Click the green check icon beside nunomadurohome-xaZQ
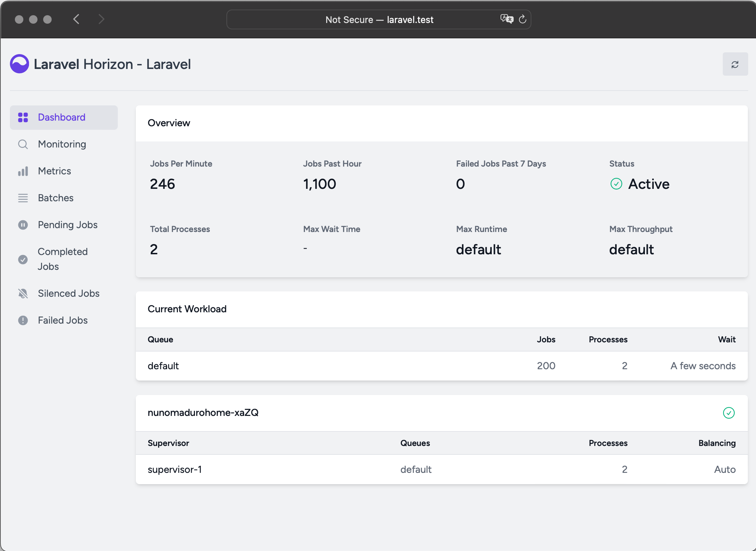 click(x=729, y=413)
